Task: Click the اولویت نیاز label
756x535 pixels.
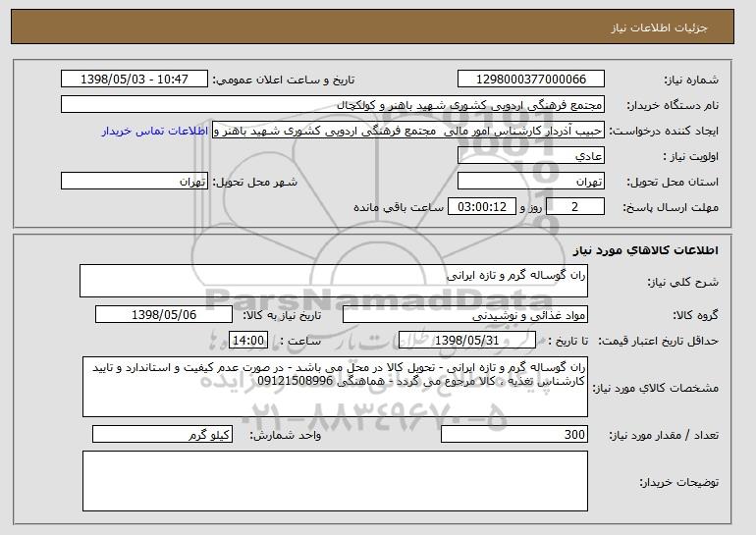Action: coord(690,156)
